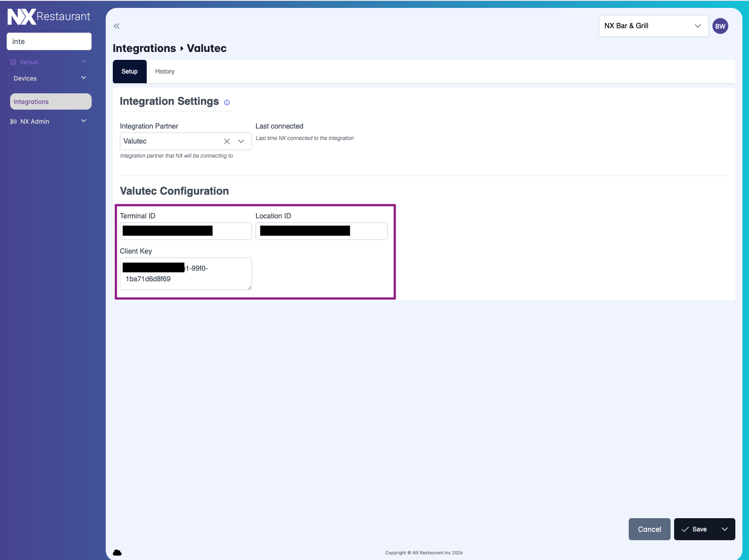Click the Save button
This screenshot has width=749, height=560.
(x=695, y=529)
